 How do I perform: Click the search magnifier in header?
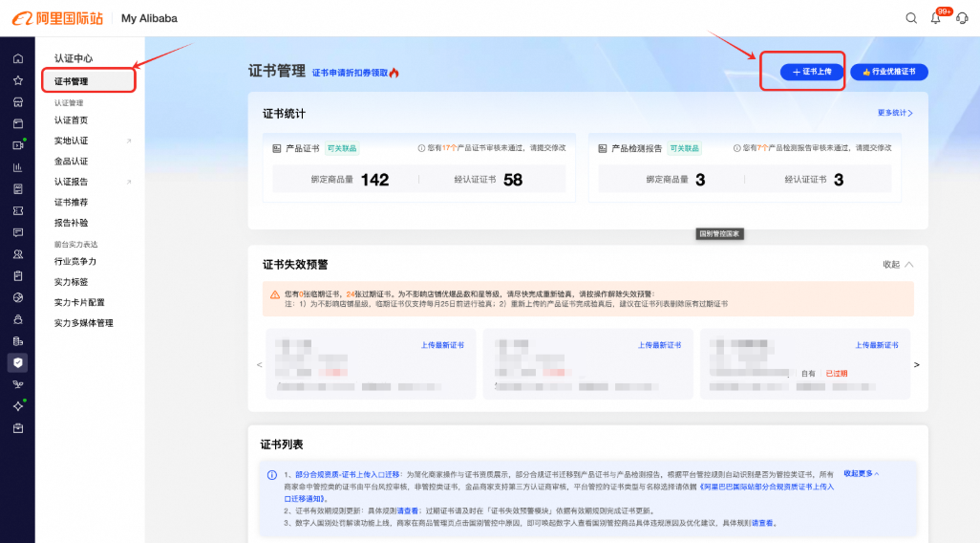click(x=911, y=18)
